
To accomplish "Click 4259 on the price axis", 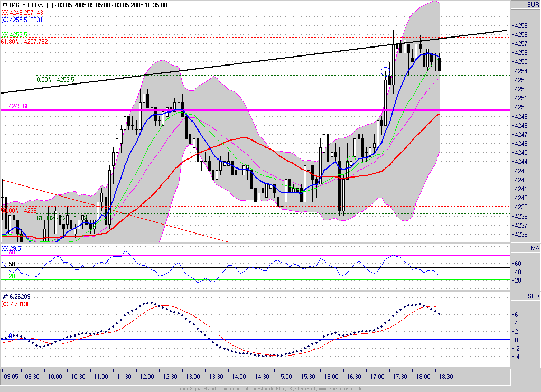I will tap(521, 26).
